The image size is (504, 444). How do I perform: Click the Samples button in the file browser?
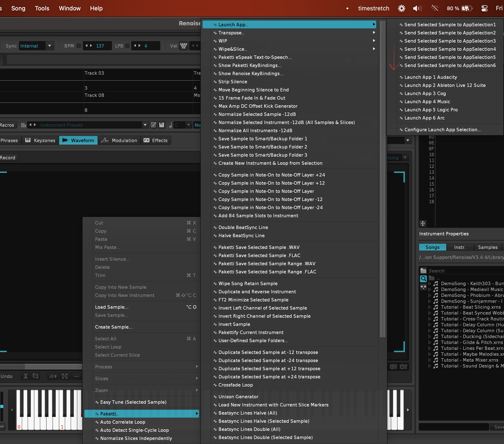pyautogui.click(x=487, y=247)
